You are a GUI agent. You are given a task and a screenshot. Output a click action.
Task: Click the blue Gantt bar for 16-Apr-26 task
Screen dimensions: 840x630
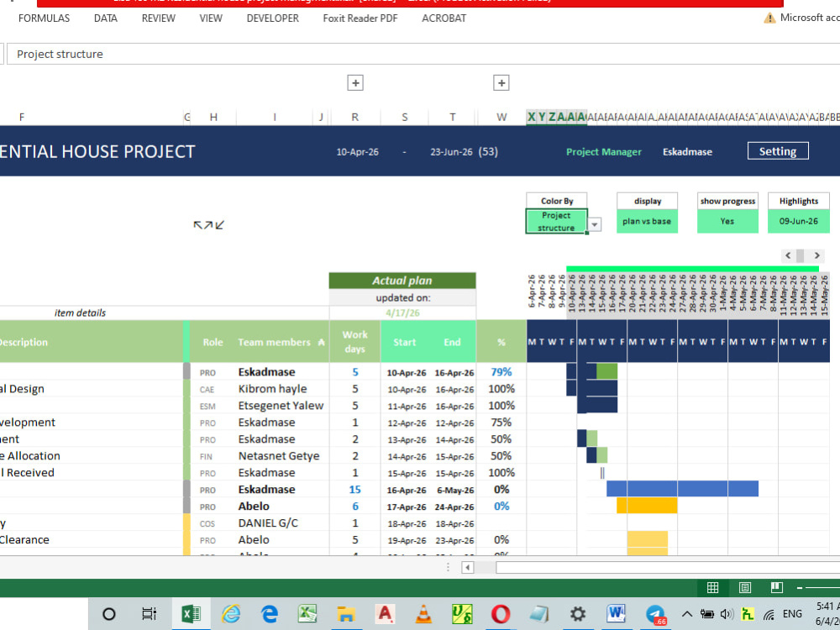click(x=682, y=489)
